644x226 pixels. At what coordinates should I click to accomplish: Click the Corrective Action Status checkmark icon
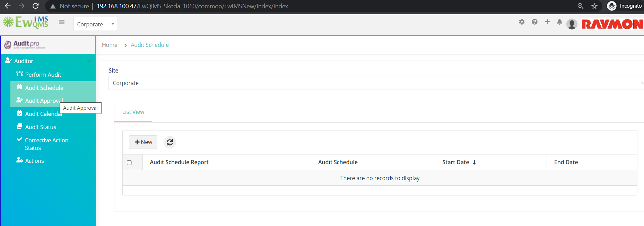pyautogui.click(x=19, y=139)
